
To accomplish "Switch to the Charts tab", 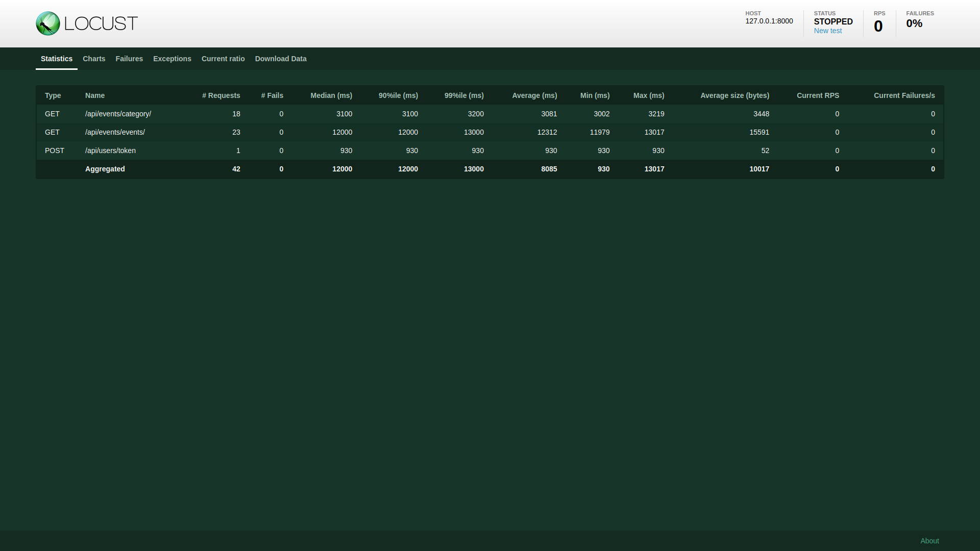I will pyautogui.click(x=94, y=59).
